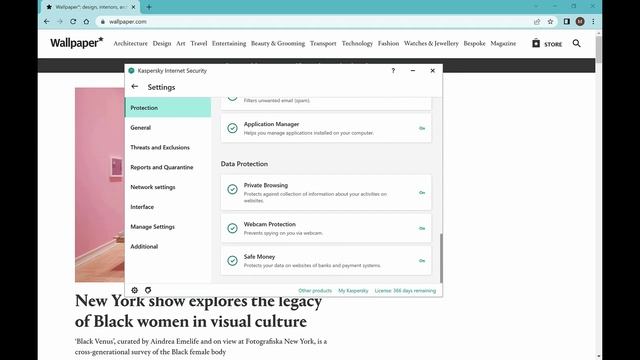Click the My Kaspersky link
The width and height of the screenshot is (640, 360).
coord(353,291)
